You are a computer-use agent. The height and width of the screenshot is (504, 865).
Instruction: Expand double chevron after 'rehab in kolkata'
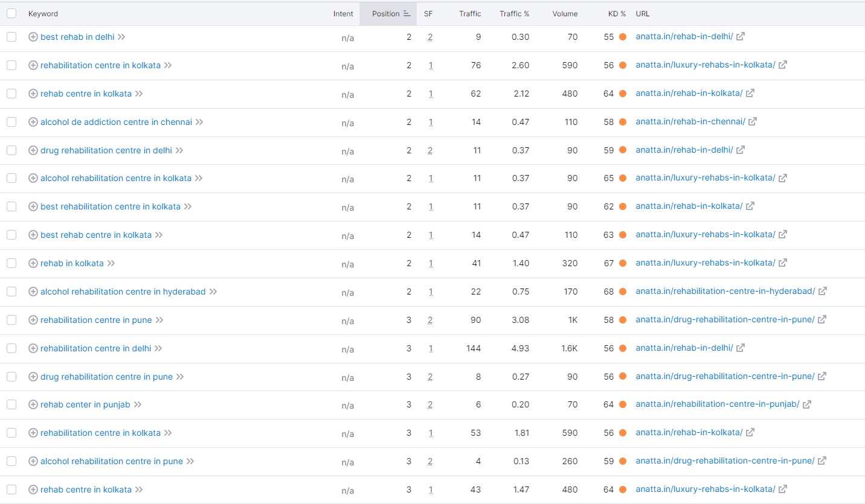click(x=111, y=263)
